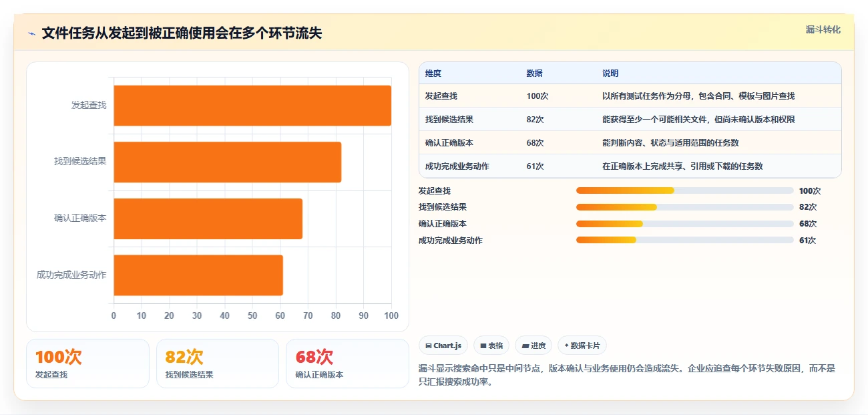Click the 数据 table column header

tap(535, 74)
